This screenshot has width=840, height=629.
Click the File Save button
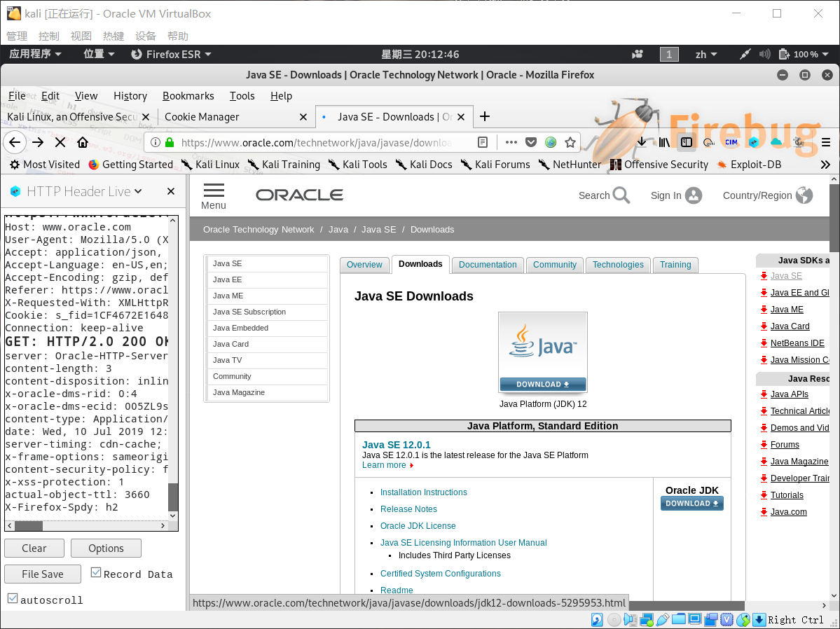(43, 574)
